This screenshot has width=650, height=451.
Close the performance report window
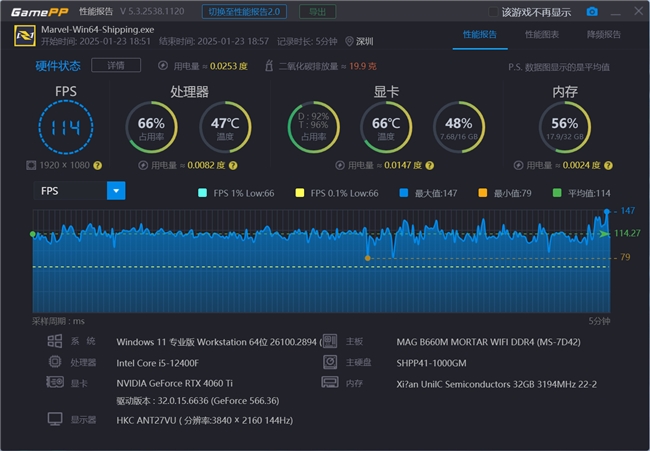[638, 11]
